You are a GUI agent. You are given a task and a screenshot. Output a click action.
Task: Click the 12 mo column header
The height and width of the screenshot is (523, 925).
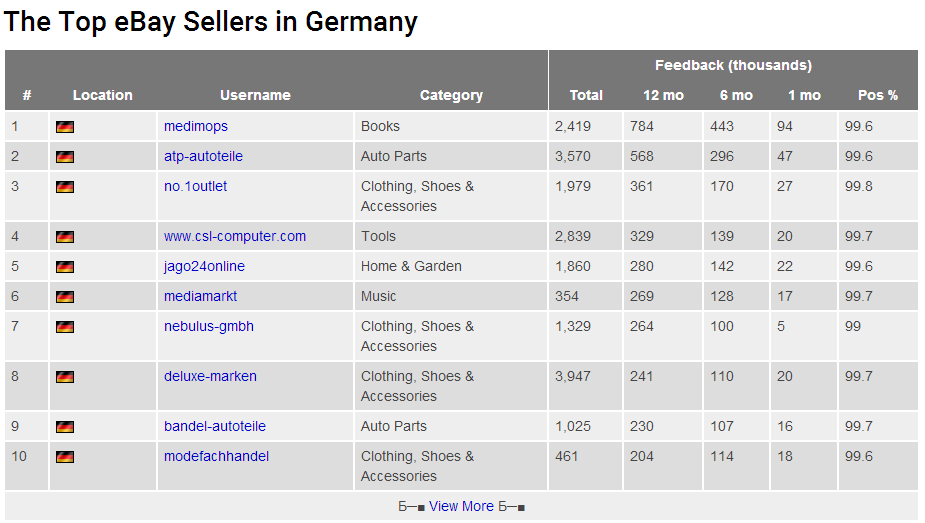tap(663, 95)
